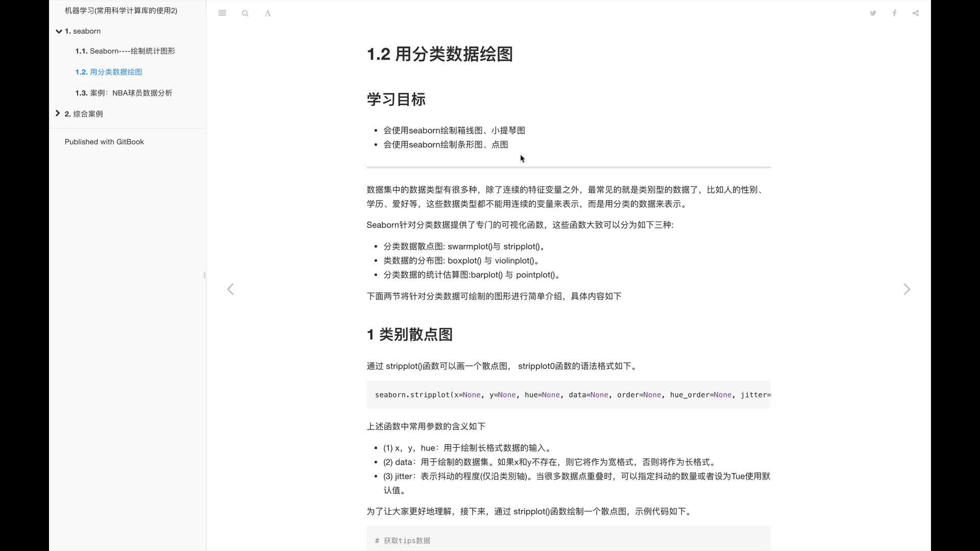Toggle the sidebar with hamburger icon

pos(222,13)
